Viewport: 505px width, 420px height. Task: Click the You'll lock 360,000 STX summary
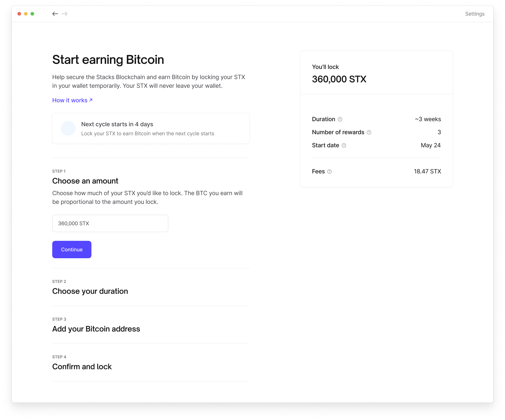click(339, 79)
